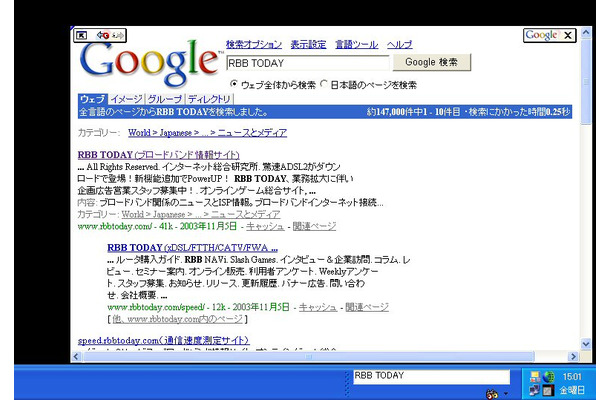The image size is (610, 400).
Task: Click the corner-arrow resize icon in top-left panel
Action: pos(81,36)
